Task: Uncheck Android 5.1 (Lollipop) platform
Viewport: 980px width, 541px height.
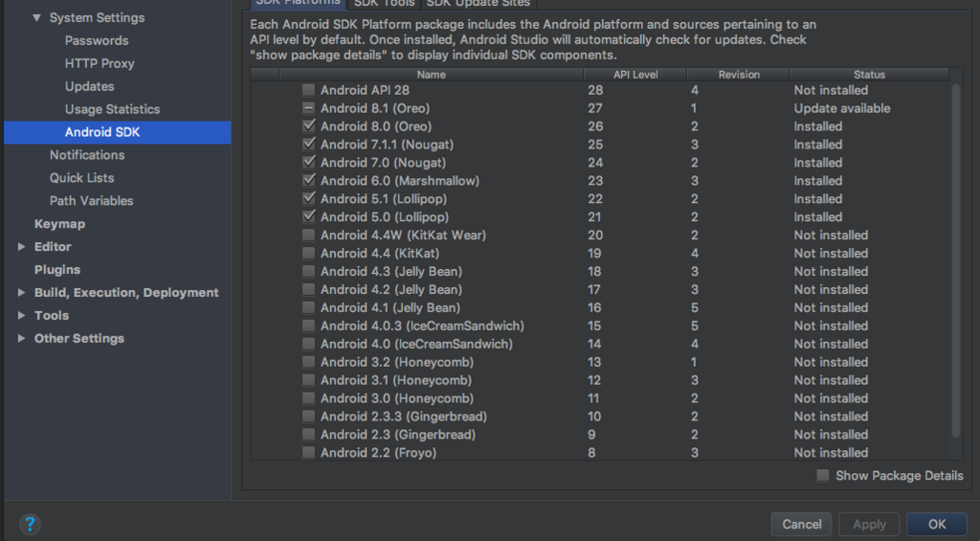Action: coord(308,199)
